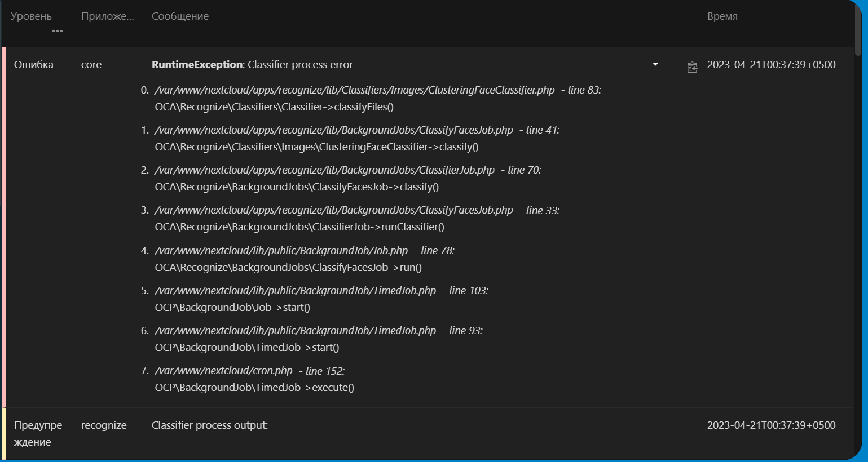Viewport: 868px width, 462px height.
Task: Click the Приложе... column header
Action: [108, 16]
